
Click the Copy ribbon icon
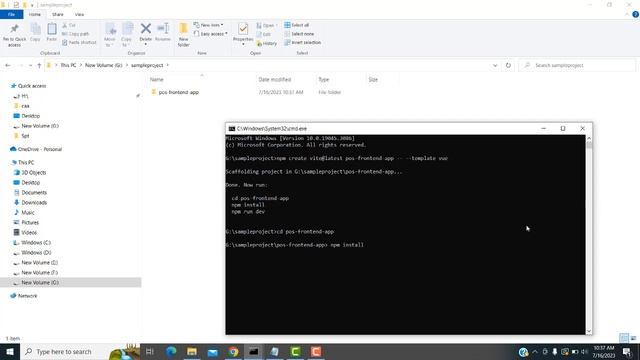[x=35, y=32]
